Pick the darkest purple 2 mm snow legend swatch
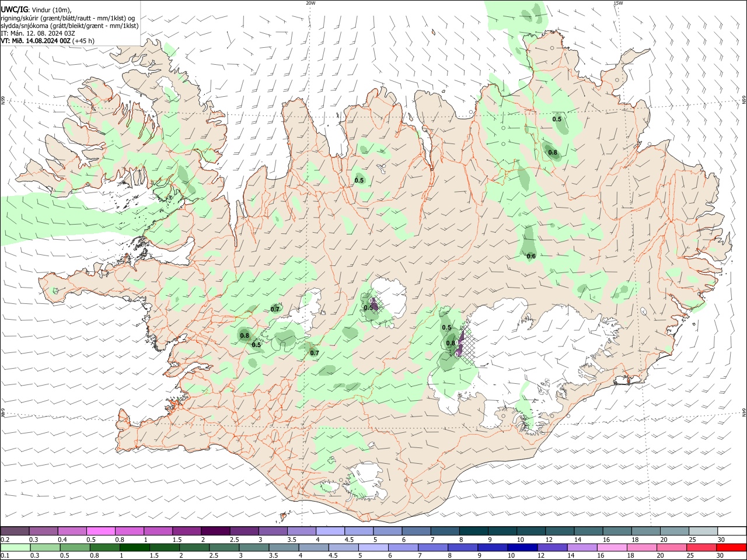The width and height of the screenshot is (747, 560). (x=215, y=531)
